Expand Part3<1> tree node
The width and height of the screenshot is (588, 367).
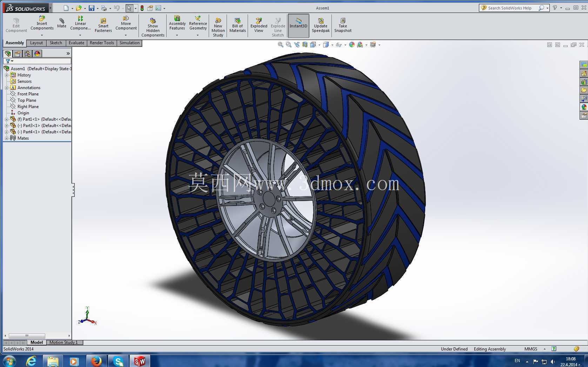[x=6, y=126]
